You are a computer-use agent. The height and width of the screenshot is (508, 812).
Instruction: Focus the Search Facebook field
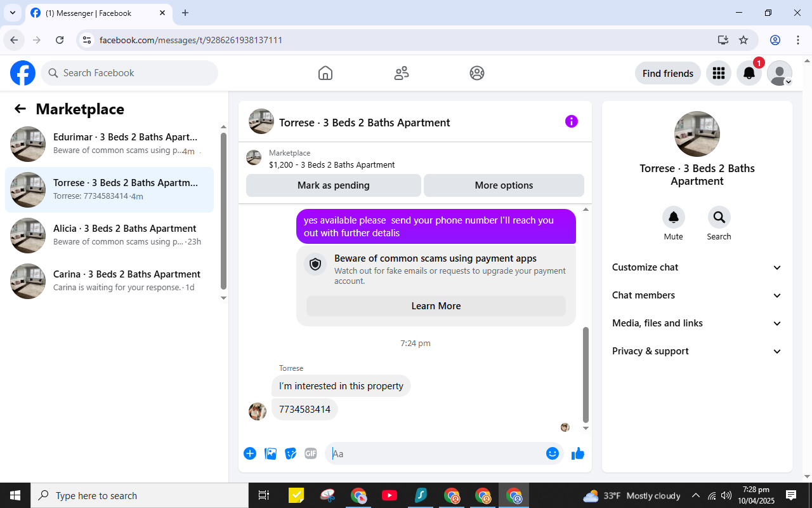click(129, 73)
